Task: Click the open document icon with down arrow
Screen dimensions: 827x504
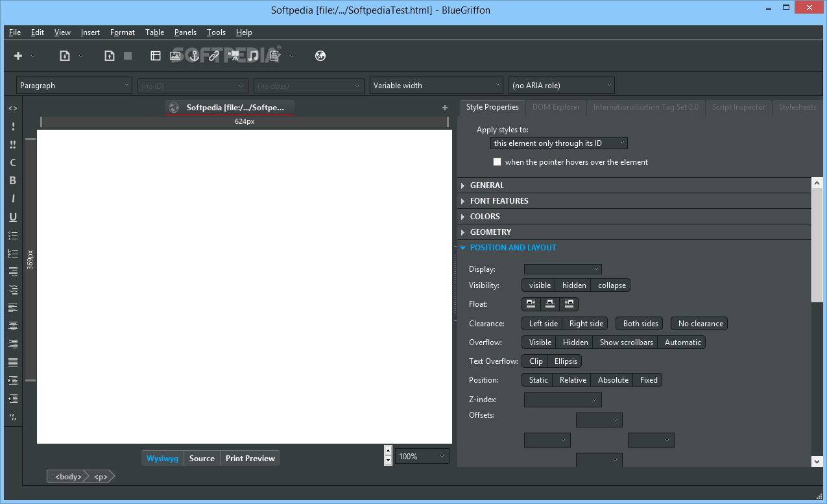Action: pyautogui.click(x=65, y=56)
